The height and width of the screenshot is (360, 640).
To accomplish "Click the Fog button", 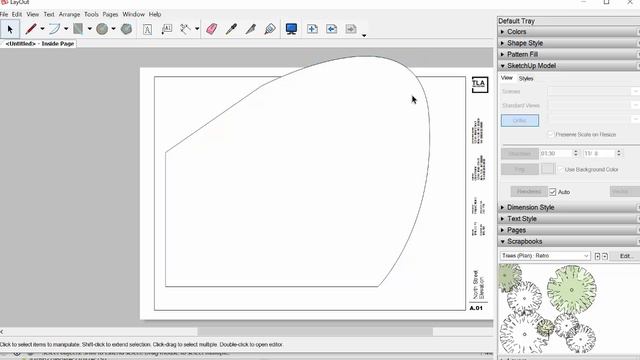I will [520, 169].
